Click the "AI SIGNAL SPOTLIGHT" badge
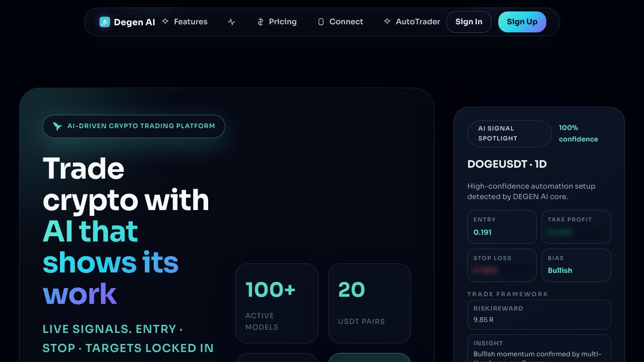Screen dimensions: 644x362 (x=510, y=134)
